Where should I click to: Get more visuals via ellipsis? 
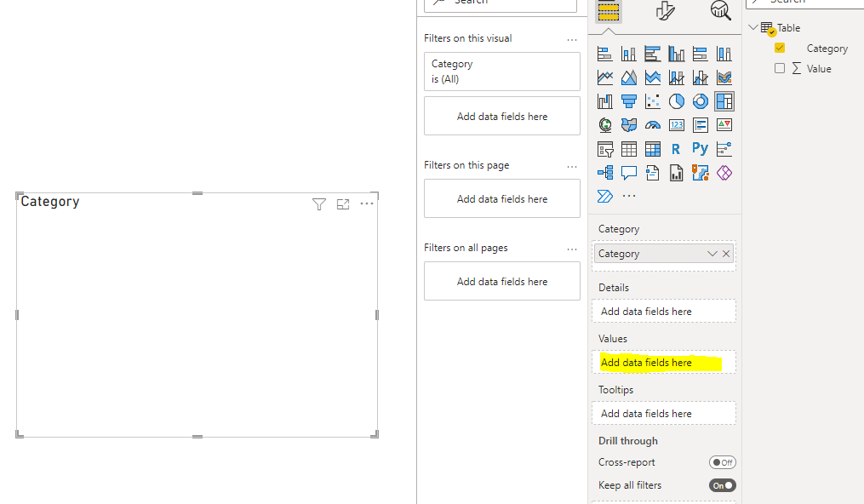pyautogui.click(x=629, y=196)
